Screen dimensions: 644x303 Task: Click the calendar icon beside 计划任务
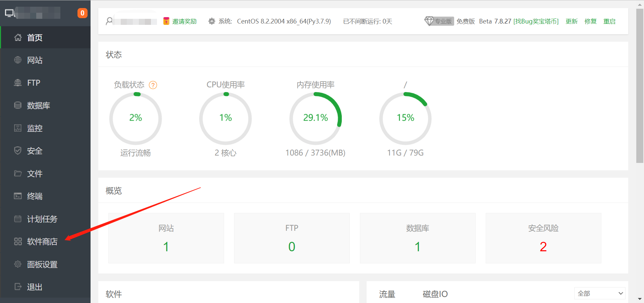pyautogui.click(x=18, y=219)
